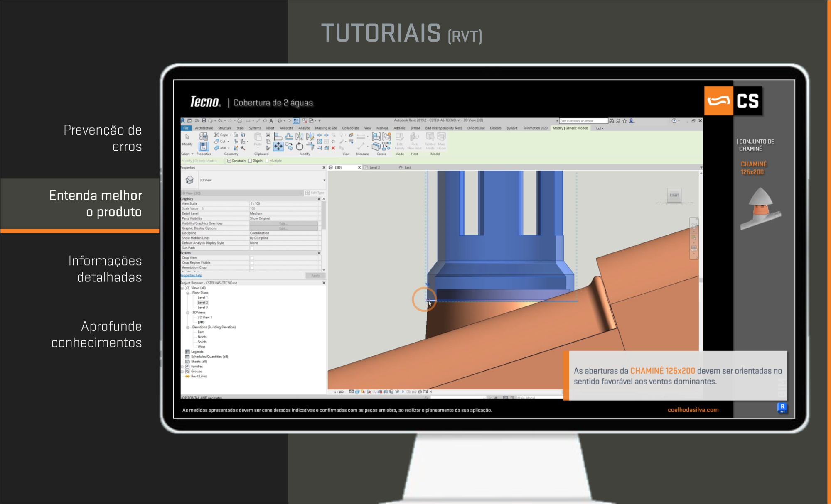This screenshot has width=831, height=504.
Task: Click the user sign-in icon
Action: pyautogui.click(x=631, y=121)
